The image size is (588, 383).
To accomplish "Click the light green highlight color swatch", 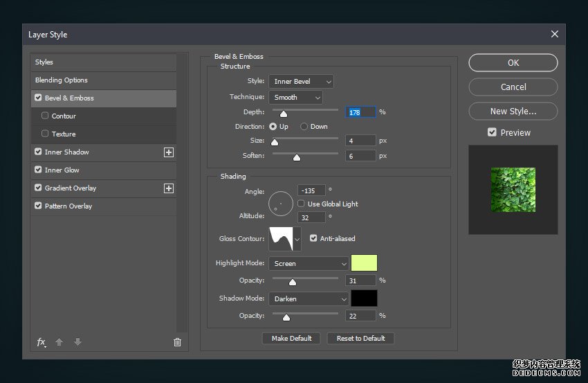I will click(364, 263).
